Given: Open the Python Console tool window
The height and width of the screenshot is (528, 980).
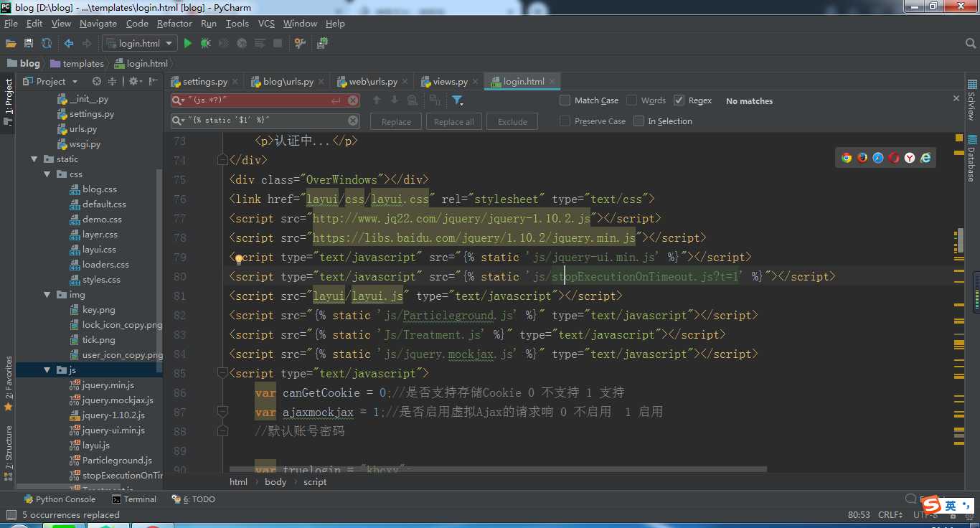Looking at the screenshot, I should pos(60,499).
